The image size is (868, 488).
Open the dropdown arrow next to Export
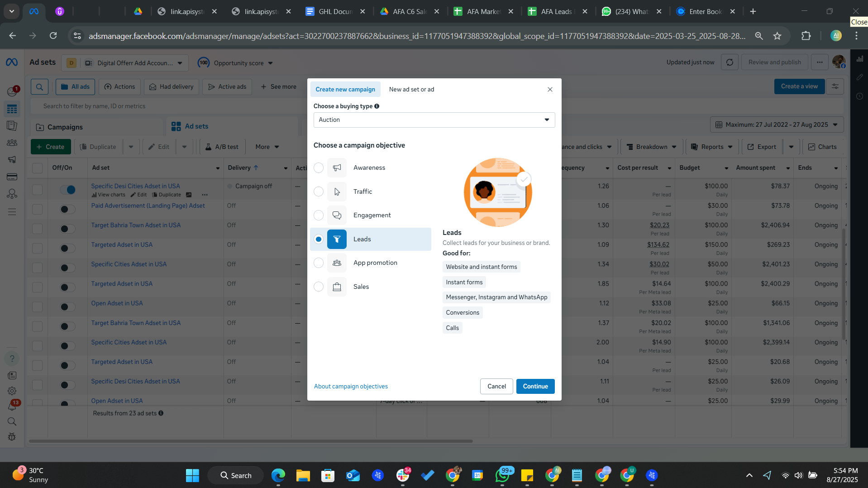coord(791,147)
